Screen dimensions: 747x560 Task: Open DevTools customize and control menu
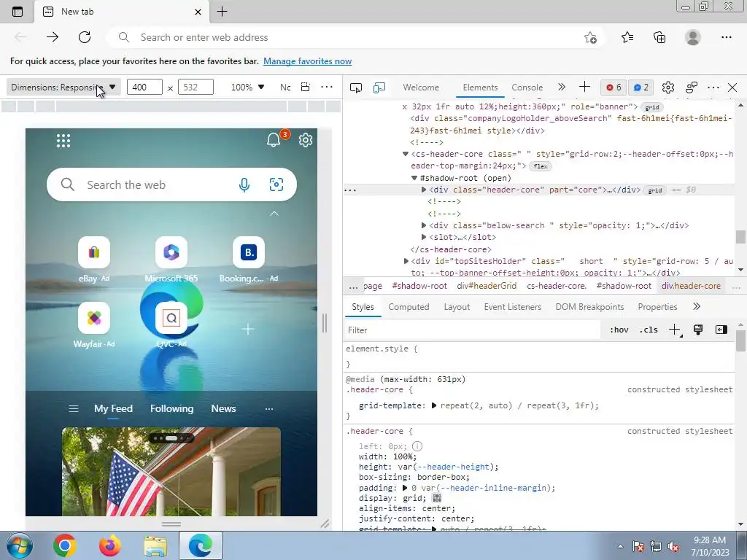point(713,87)
